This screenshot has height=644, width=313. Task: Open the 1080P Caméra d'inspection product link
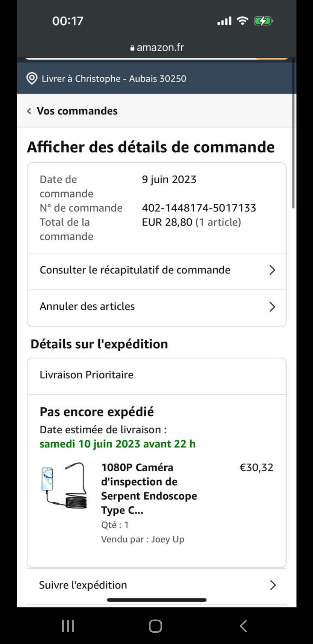point(149,489)
